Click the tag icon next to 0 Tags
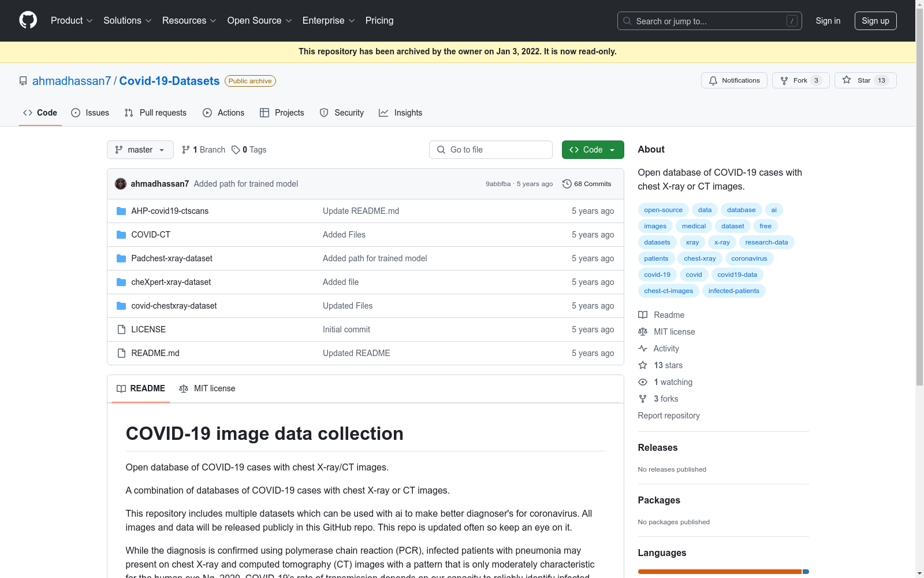This screenshot has width=924, height=578. tap(236, 150)
